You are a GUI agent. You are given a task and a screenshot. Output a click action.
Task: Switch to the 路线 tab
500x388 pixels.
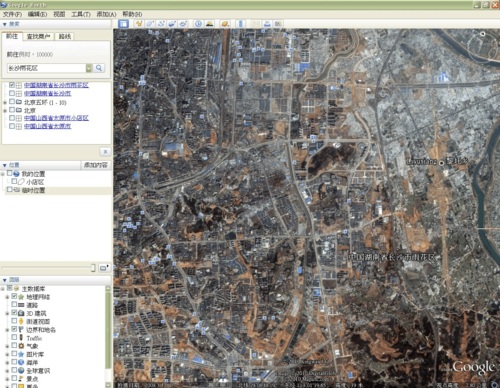click(65, 36)
